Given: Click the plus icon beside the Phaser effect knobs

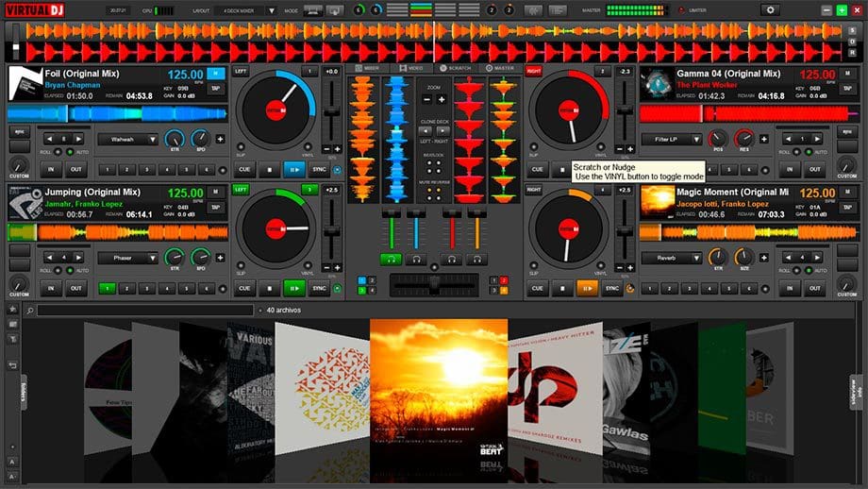Looking at the screenshot, I should (220, 258).
